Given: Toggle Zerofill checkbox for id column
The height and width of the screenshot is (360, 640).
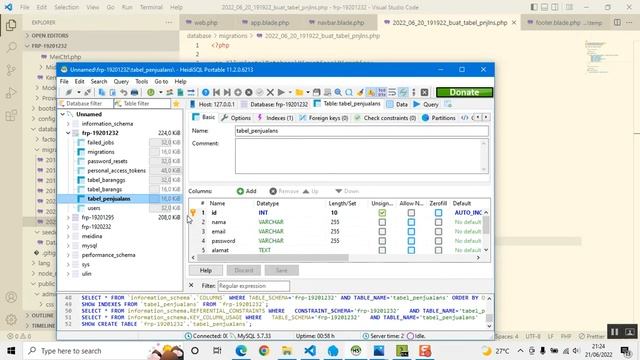Looking at the screenshot, I should point(438,213).
